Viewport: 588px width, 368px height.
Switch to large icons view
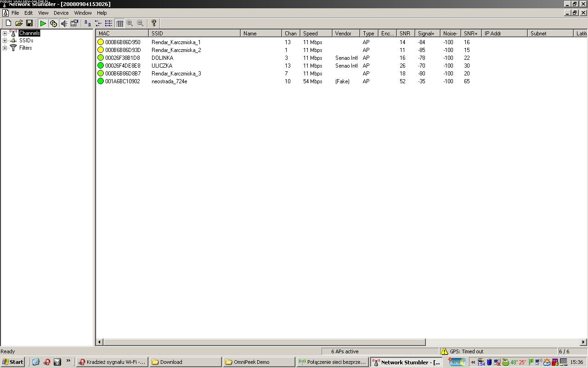[x=88, y=23]
